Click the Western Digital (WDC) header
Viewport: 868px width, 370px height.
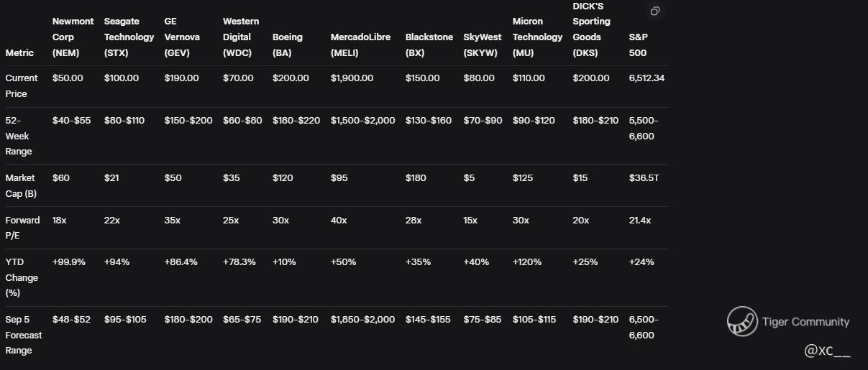241,37
